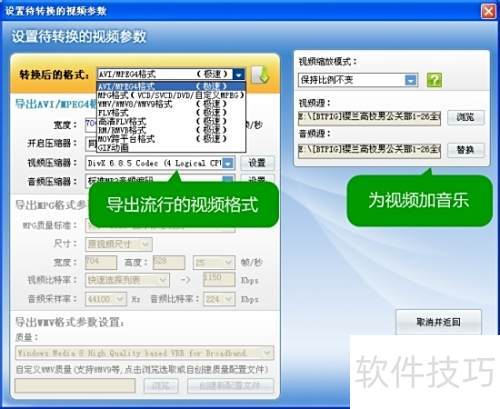Click the green download-arrow icon beside format dropdown
The width and height of the screenshot is (500, 409).
[260, 74]
